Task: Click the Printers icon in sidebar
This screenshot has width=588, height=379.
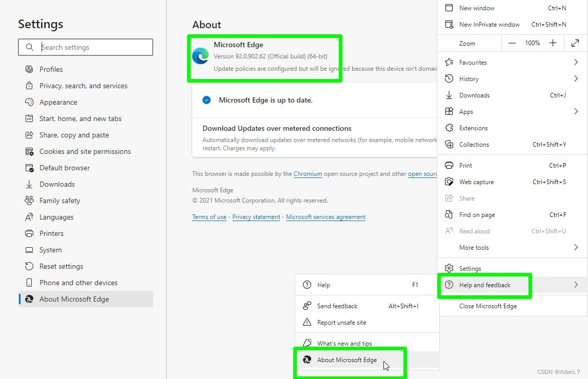Action: 29,233
